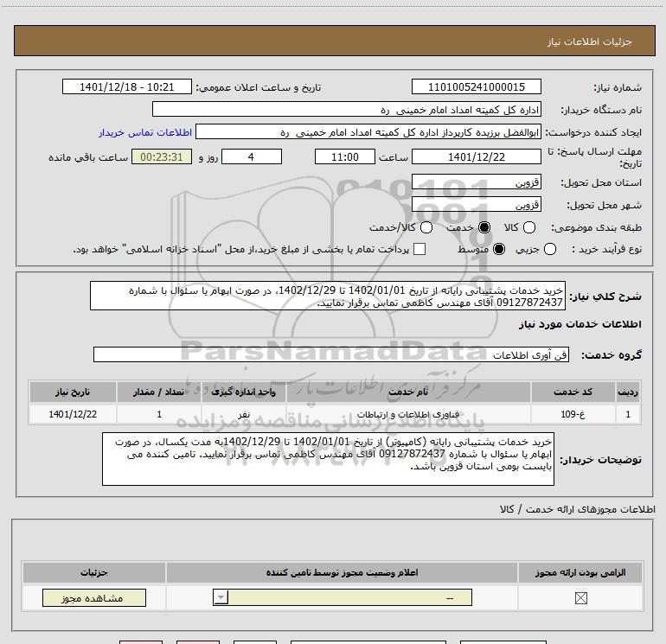This screenshot has height=644, width=666.
Task: Select the کالا category radio button
Action: (529, 227)
